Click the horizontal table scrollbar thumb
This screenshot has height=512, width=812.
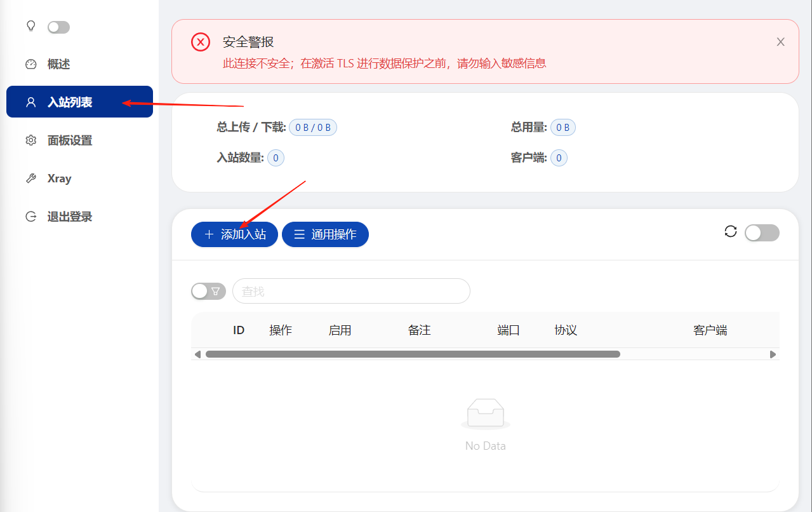[413, 354]
